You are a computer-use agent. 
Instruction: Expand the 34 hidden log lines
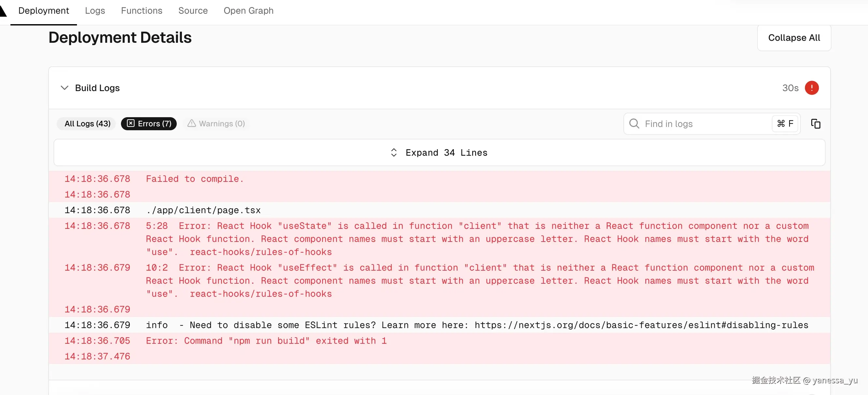coord(446,153)
